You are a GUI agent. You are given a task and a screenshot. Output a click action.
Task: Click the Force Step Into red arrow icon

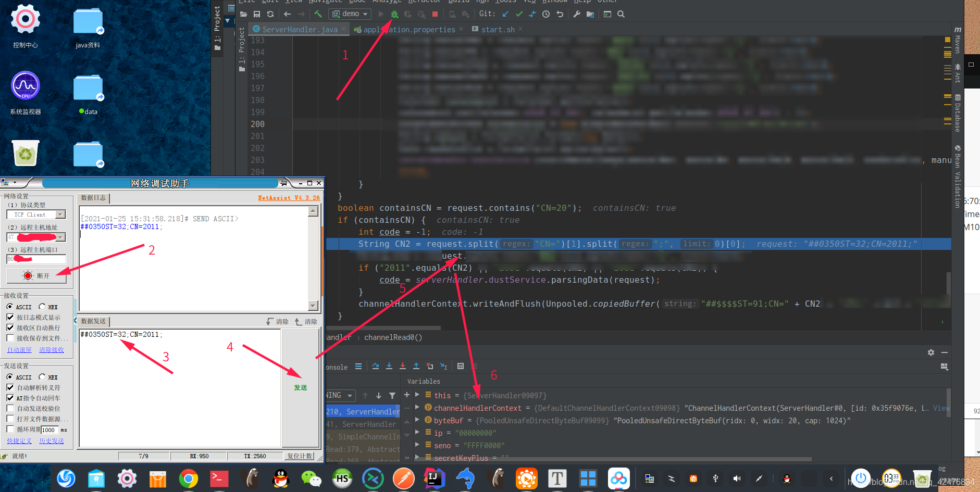point(403,367)
